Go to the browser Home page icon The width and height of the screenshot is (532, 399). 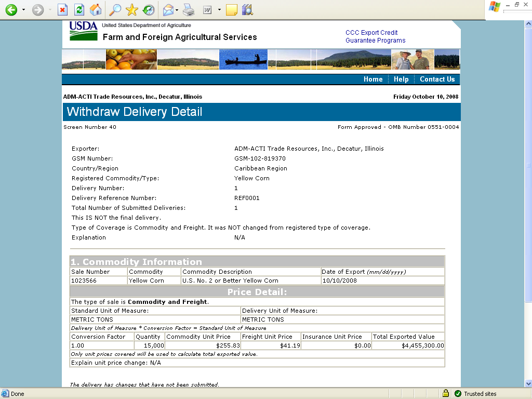pos(96,10)
